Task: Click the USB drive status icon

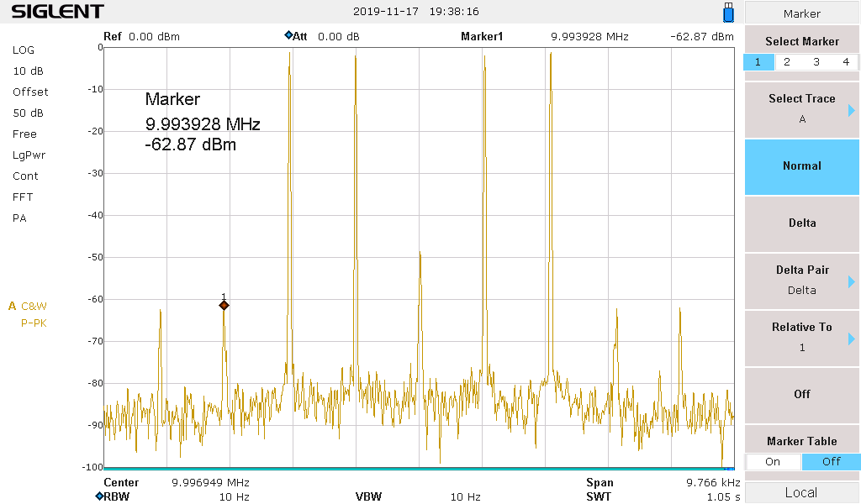Action: pyautogui.click(x=728, y=13)
